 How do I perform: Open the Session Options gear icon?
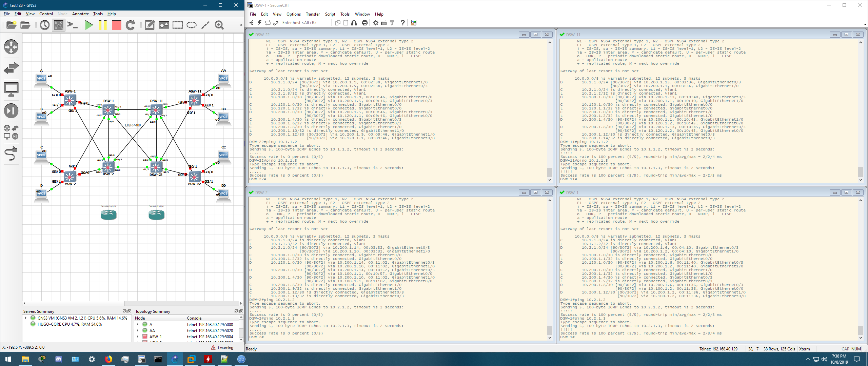click(375, 23)
